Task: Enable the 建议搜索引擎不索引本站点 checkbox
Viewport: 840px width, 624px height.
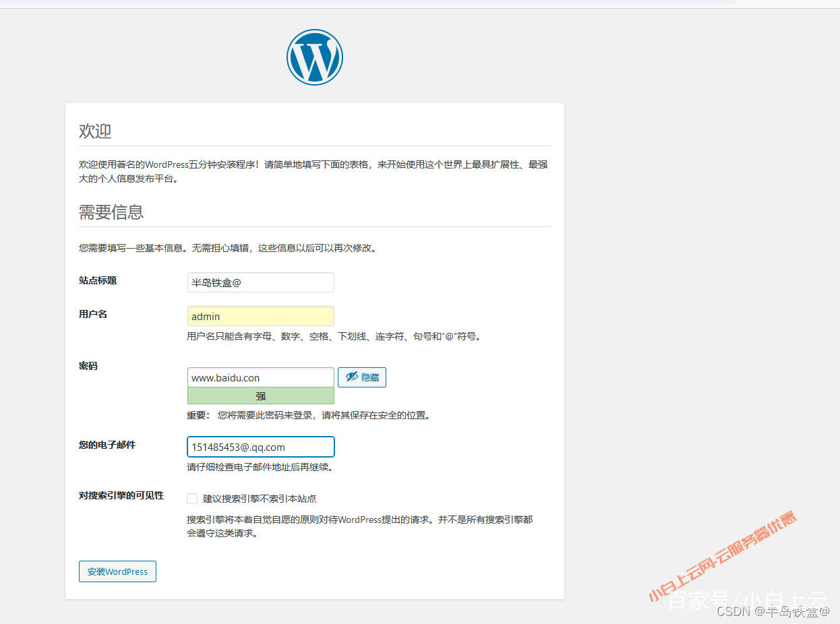Action: (x=192, y=499)
